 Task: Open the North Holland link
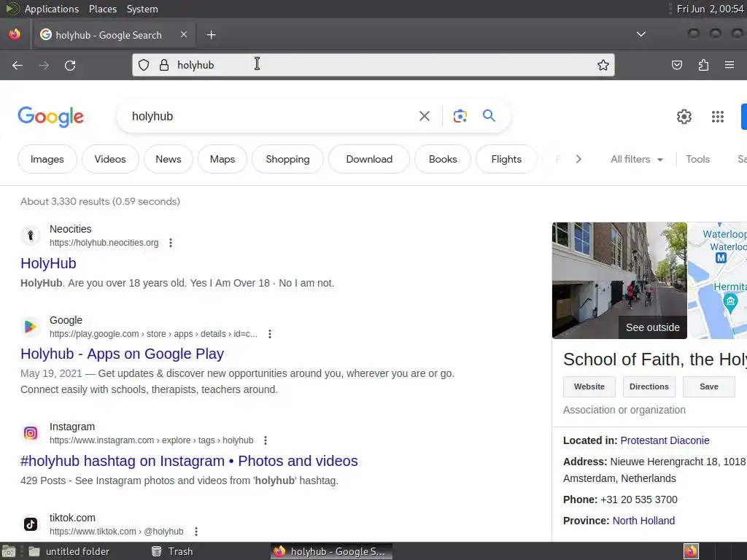[643, 521]
